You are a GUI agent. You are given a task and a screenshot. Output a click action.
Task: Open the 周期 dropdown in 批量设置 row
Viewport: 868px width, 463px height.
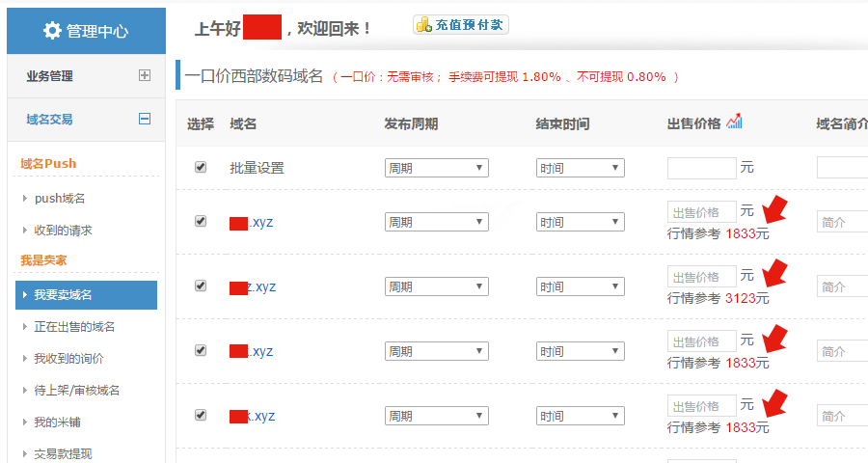click(x=436, y=168)
